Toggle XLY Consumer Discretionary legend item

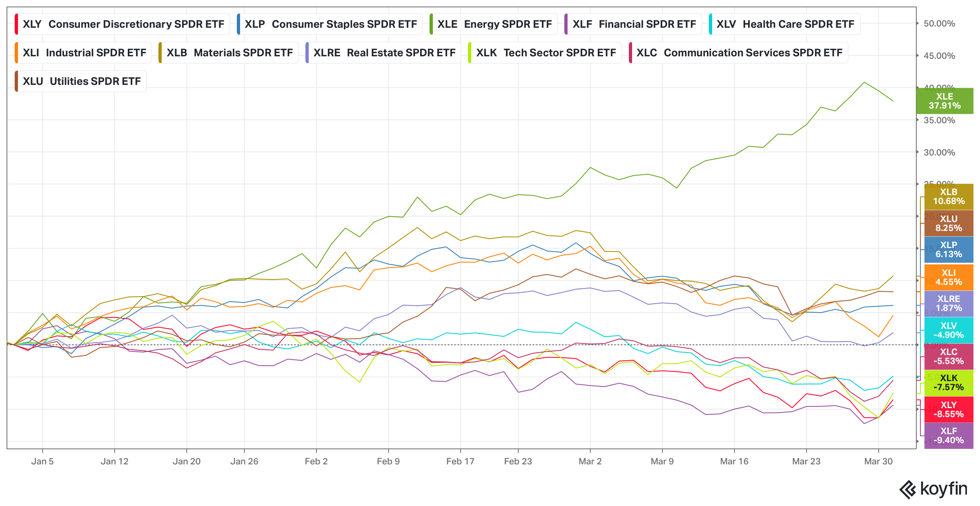[123, 24]
